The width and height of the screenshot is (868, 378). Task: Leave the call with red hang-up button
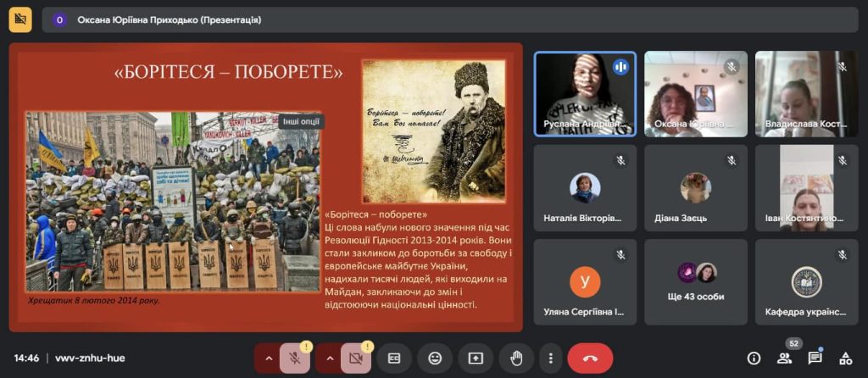(x=590, y=358)
